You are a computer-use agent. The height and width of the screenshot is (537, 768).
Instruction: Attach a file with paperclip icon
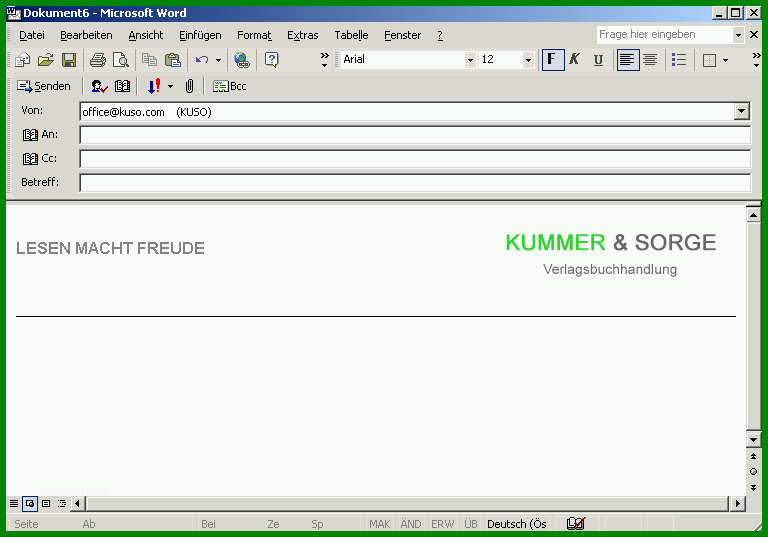[x=190, y=87]
